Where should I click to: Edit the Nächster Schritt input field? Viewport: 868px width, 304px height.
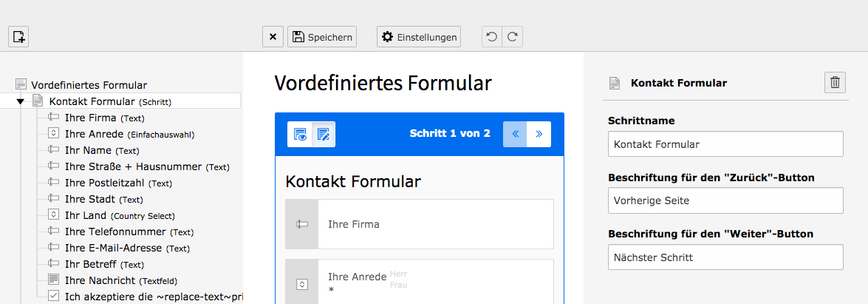tap(725, 257)
